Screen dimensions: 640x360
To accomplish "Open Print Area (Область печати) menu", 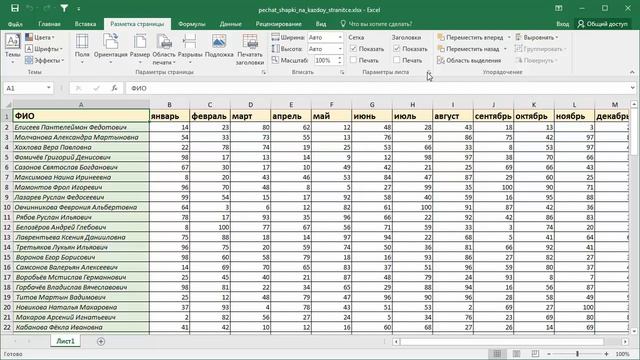I will (x=164, y=49).
